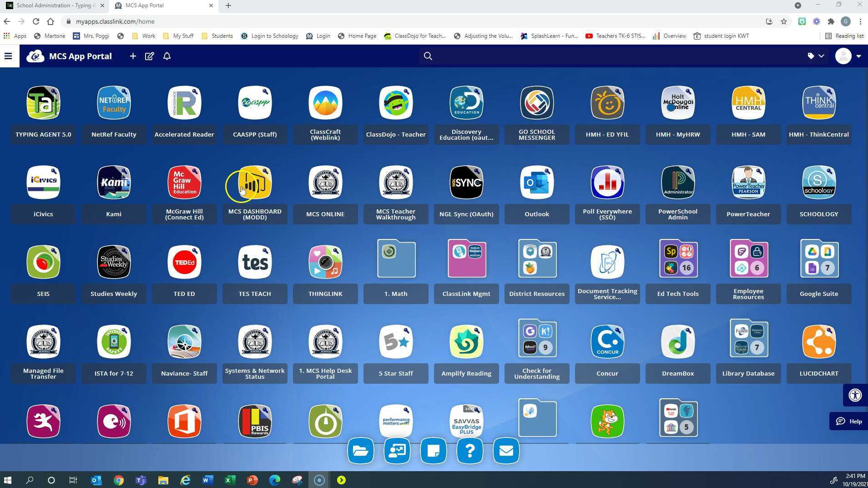Open the hamburger navigation menu
Image resolution: width=868 pixels, height=488 pixels.
(x=8, y=56)
